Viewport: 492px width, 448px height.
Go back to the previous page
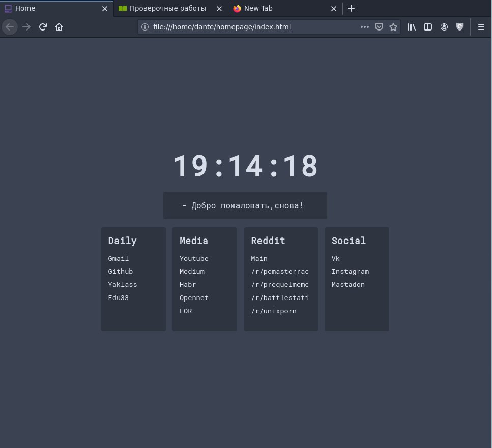[10, 27]
